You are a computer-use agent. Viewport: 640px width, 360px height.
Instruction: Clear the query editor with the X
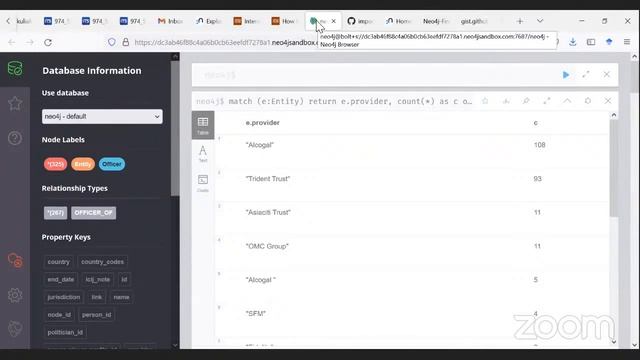[607, 74]
